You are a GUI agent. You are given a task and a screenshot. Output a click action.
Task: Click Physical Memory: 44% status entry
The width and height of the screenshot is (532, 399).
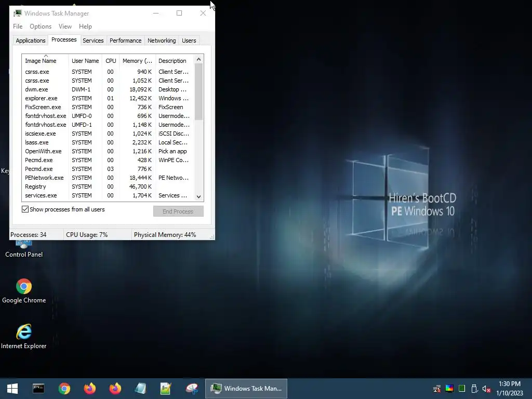click(x=165, y=235)
